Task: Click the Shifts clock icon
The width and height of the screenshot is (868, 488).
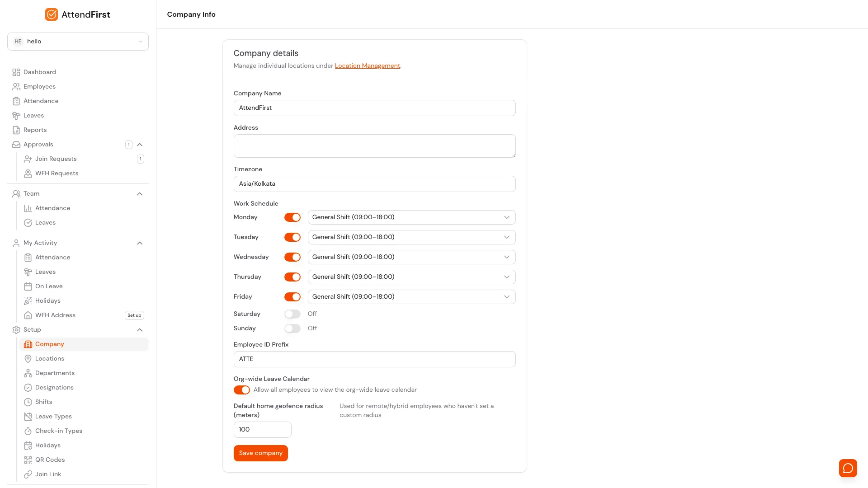Action: (28, 402)
